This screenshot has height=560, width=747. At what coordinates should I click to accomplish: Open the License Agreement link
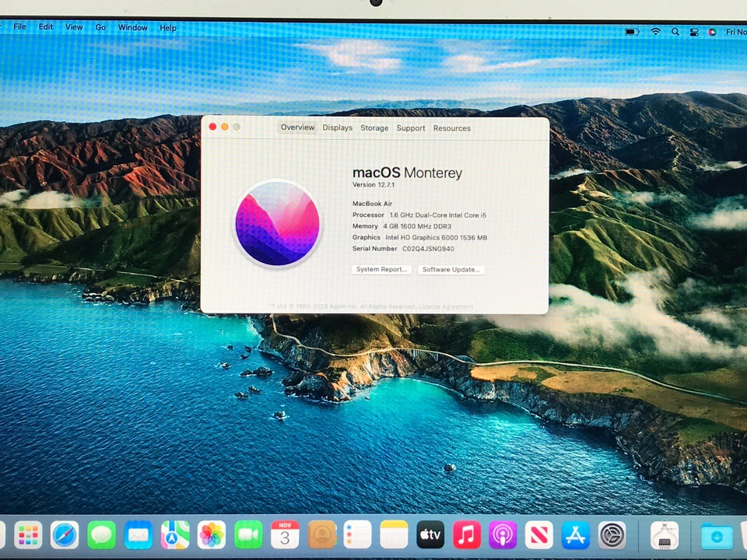coord(445,306)
